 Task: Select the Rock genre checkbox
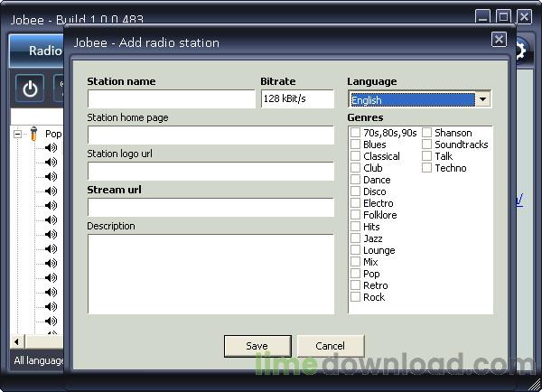click(x=355, y=297)
